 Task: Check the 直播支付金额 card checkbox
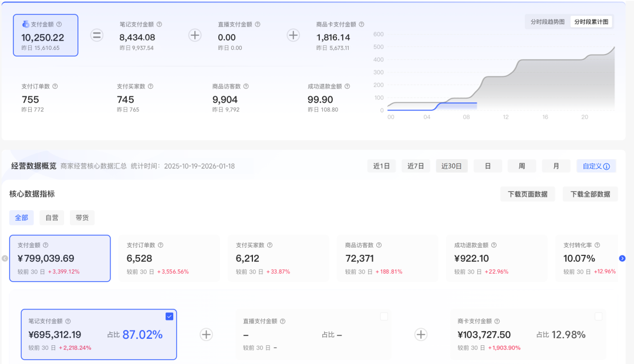(x=384, y=316)
